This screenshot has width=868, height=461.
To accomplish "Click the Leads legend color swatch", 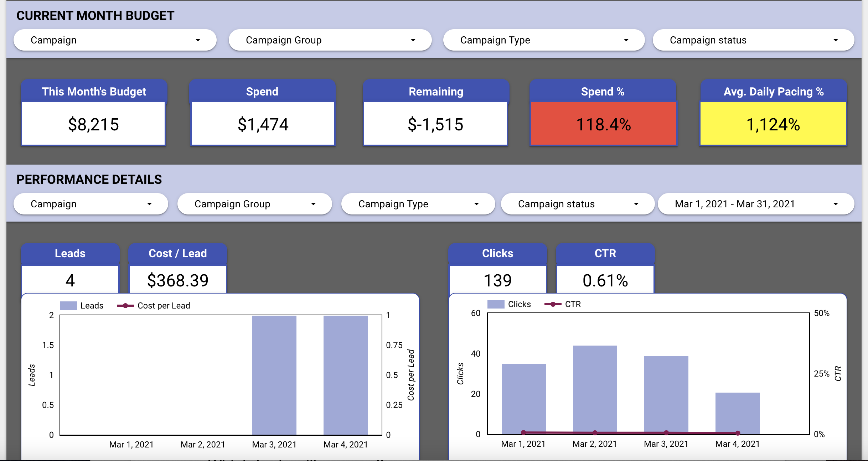I will pyautogui.click(x=68, y=306).
